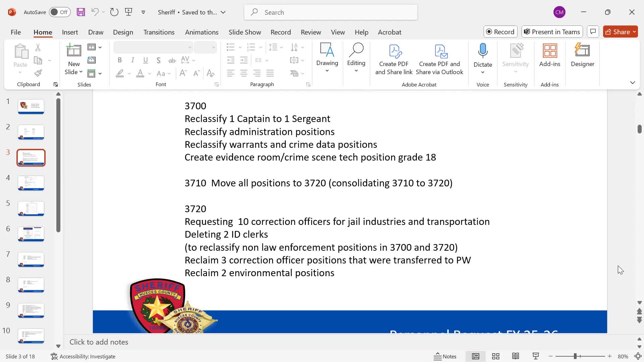
Task: Switch to Slide Sorter view
Action: pos(496,356)
